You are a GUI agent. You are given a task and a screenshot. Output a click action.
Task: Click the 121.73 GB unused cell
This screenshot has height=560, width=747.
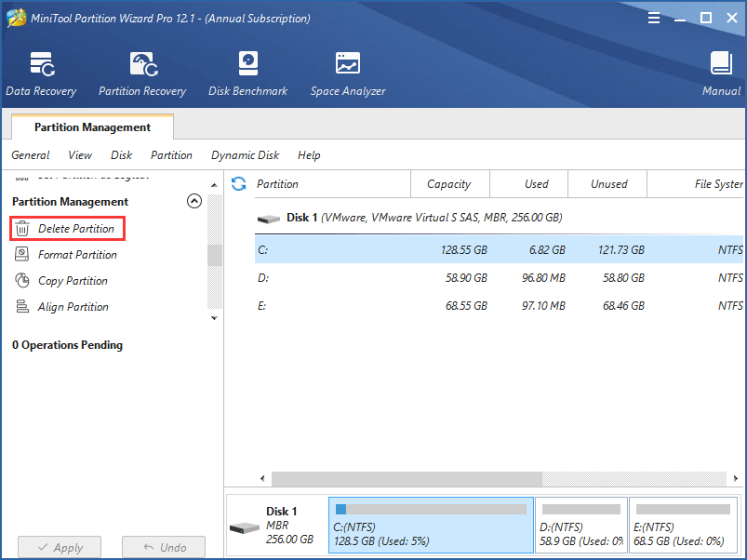pos(621,250)
